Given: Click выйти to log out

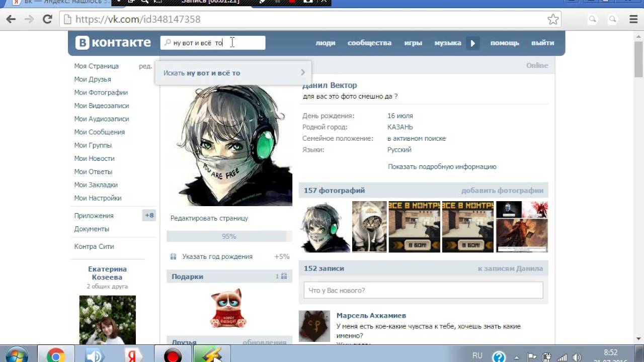Looking at the screenshot, I should click(543, 43).
